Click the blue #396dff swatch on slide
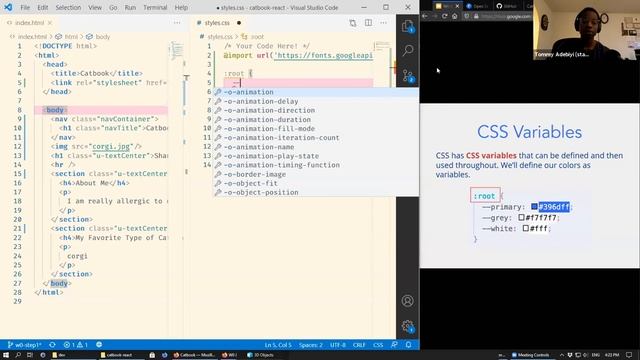640x360 pixels. pos(534,207)
